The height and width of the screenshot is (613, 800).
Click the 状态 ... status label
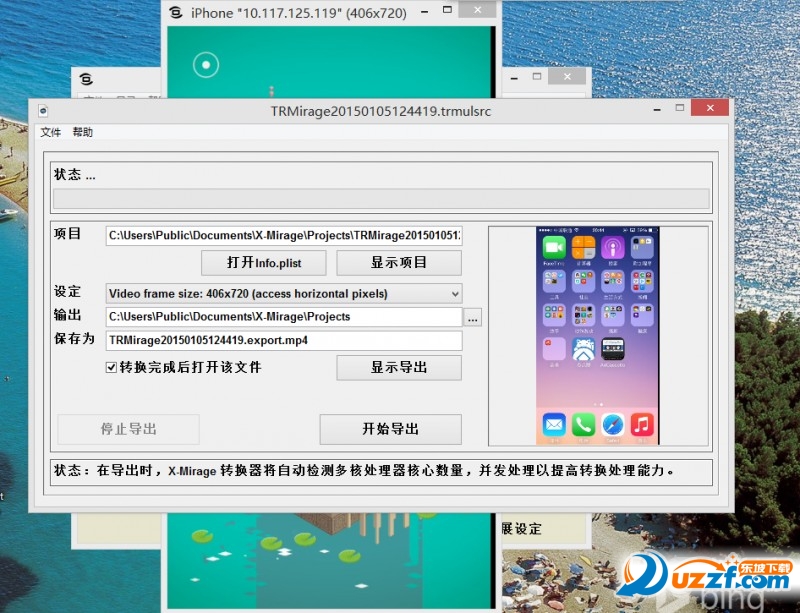74,175
